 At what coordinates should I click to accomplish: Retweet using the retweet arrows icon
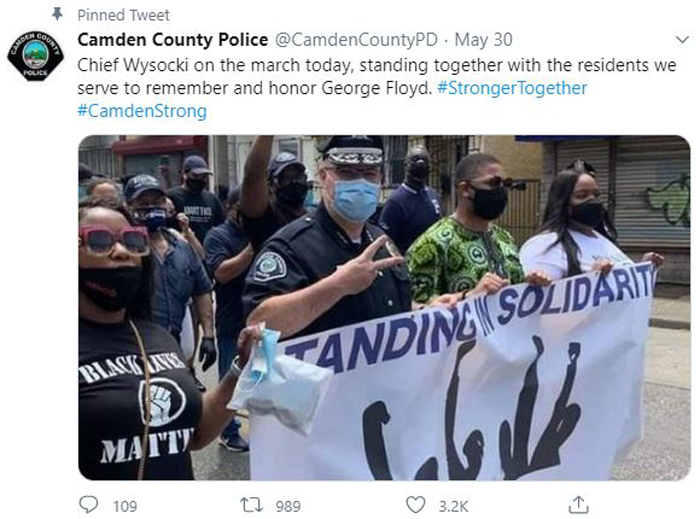tap(251, 505)
